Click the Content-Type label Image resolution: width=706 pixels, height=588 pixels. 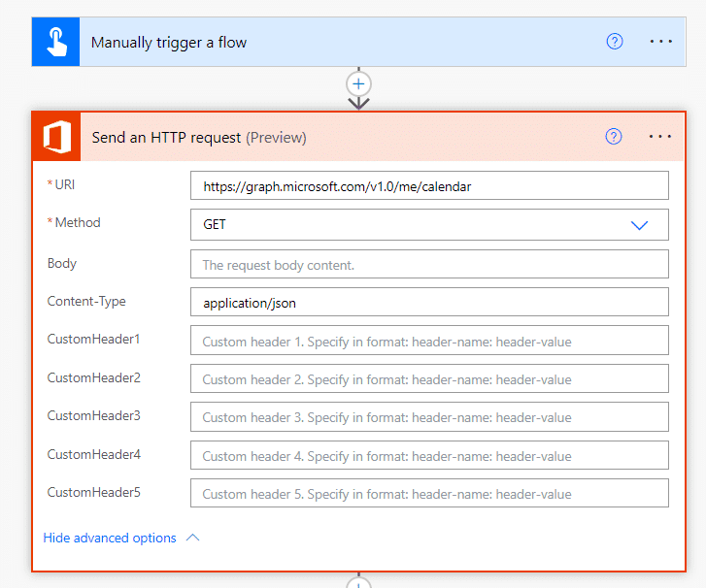[86, 301]
